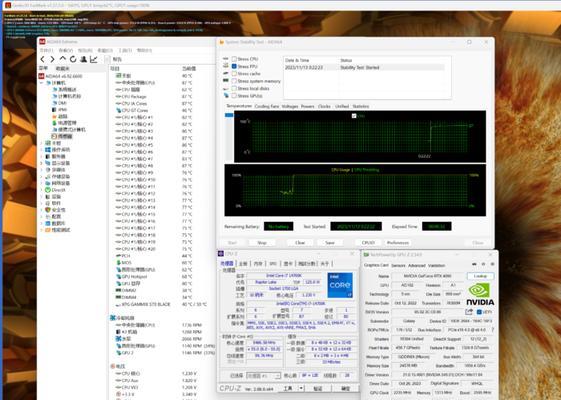Select the Stability Test Started log row
This screenshot has width=561, height=400.
364,67
